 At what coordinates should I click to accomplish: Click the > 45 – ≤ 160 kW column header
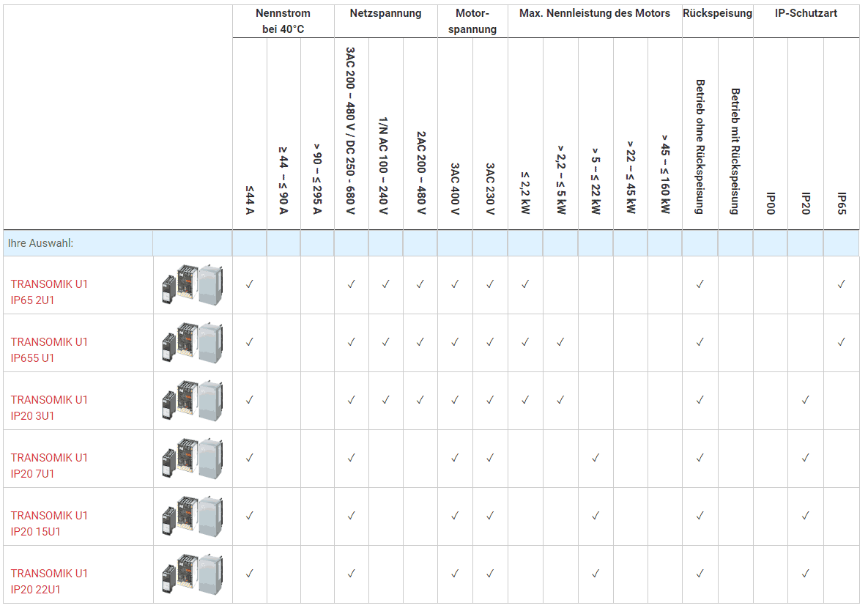(x=665, y=174)
